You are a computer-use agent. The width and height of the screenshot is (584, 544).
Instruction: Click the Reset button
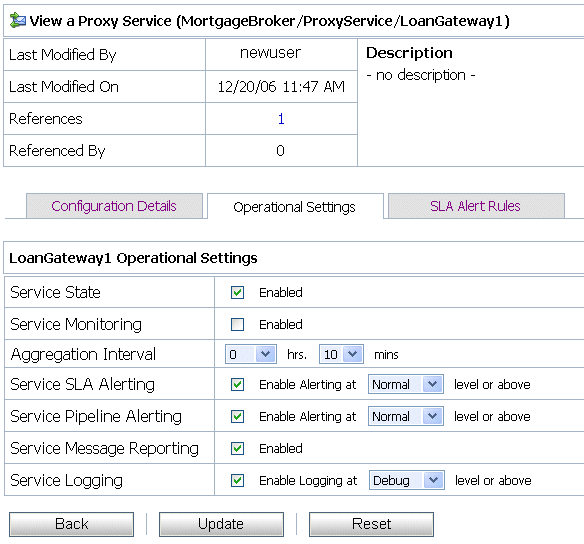tap(371, 524)
